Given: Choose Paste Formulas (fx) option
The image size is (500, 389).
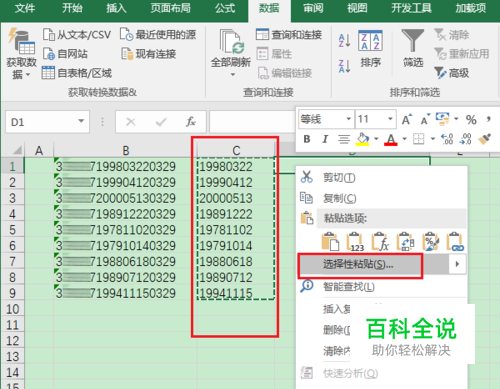Looking at the screenshot, I should (380, 241).
